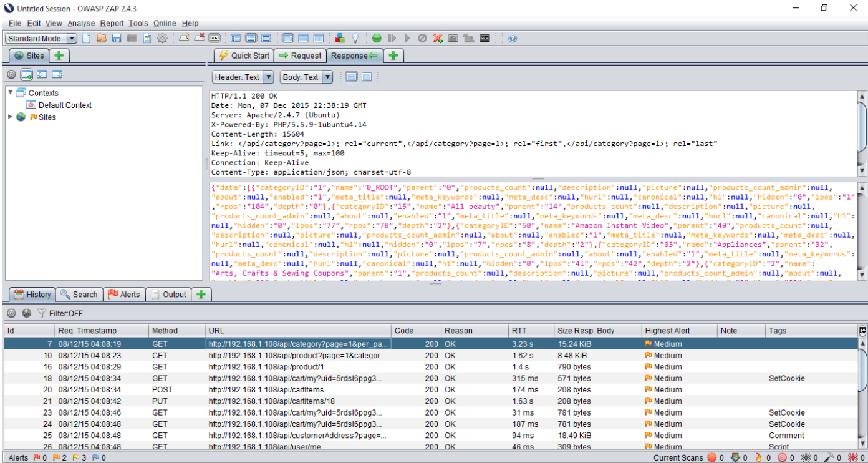Open the File menu
868x463 pixels.
(x=15, y=23)
